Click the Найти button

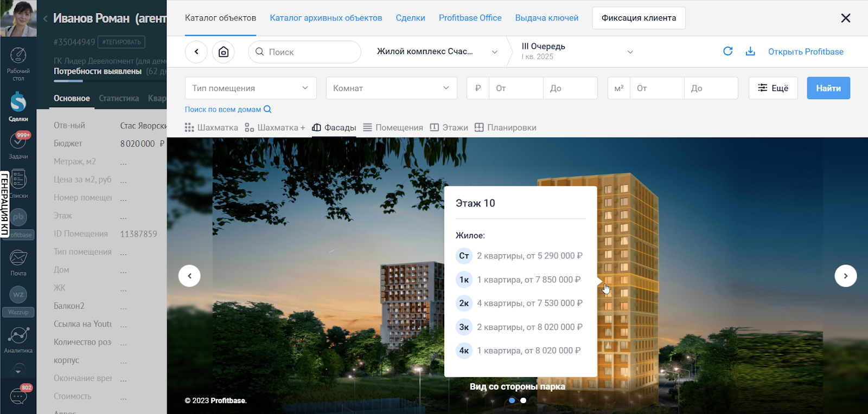(828, 88)
